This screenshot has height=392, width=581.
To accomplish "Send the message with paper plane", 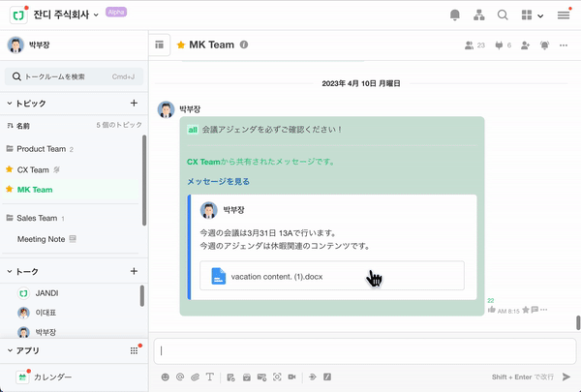I will coord(566,377).
